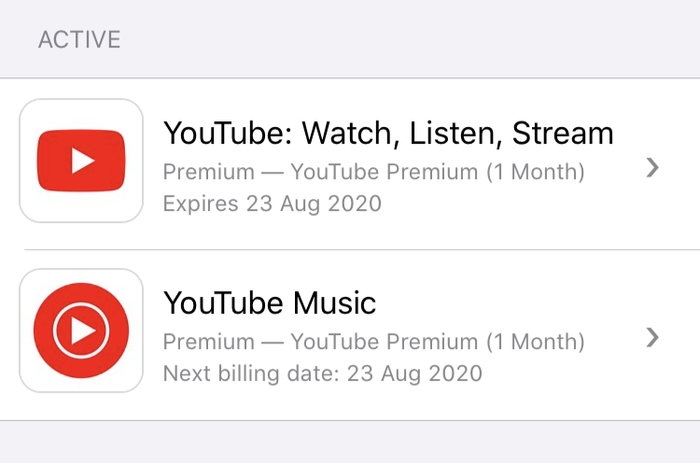Image resolution: width=700 pixels, height=463 pixels.
Task: Tap the ACTIVE section header
Action: (79, 39)
